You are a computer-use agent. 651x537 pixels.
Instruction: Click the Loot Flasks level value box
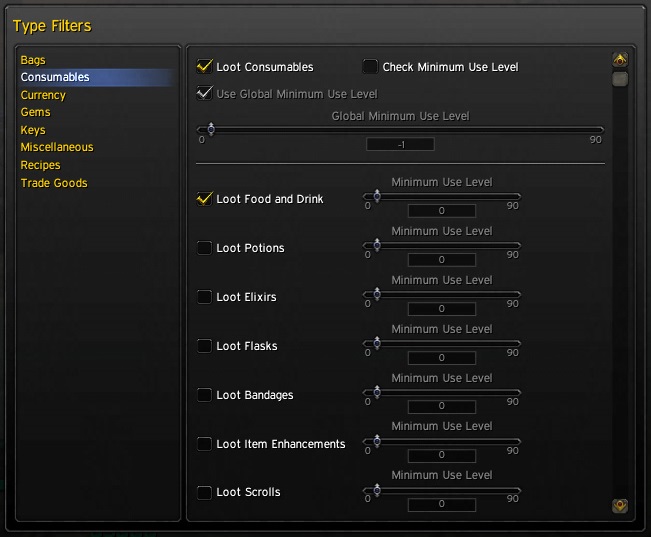pyautogui.click(x=442, y=358)
